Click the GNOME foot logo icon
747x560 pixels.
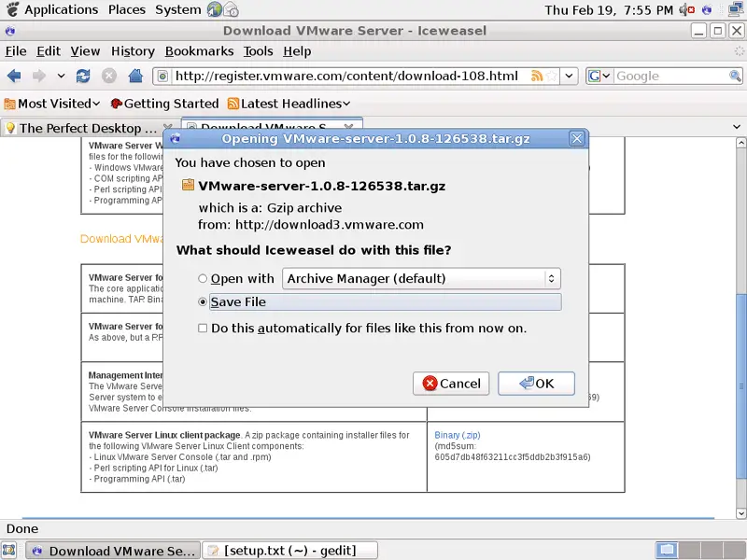(12, 9)
